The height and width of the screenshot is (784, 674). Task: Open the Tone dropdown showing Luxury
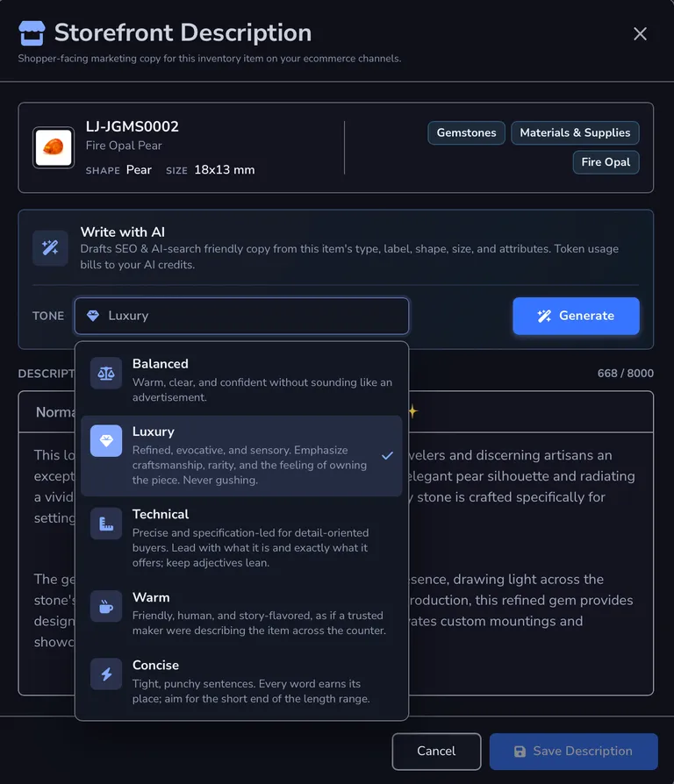[241, 316]
